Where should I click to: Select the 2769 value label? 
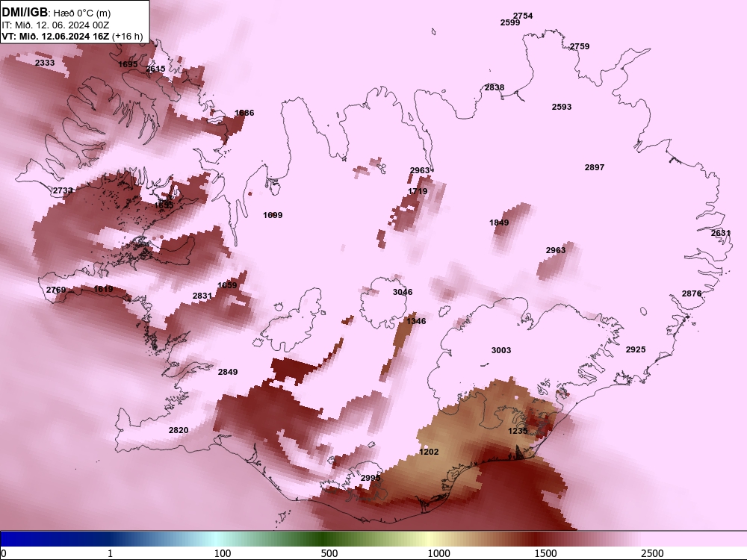pyautogui.click(x=56, y=290)
